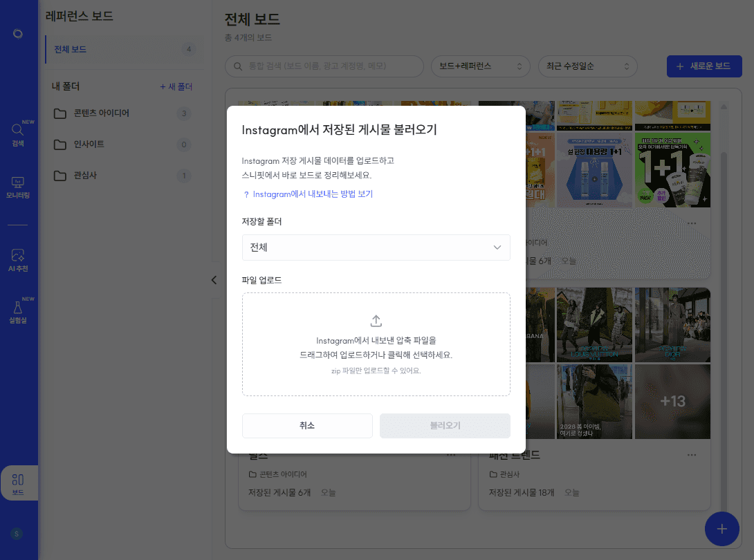
Task: Click the search magnifier icon in search bar
Action: point(237,66)
